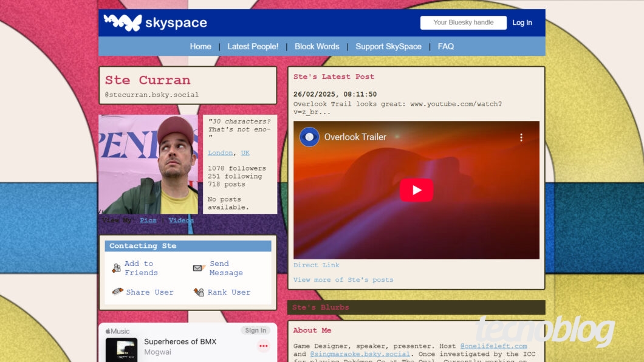Click the Share User link
Image resolution: width=644 pixels, height=362 pixels.
[149, 292]
